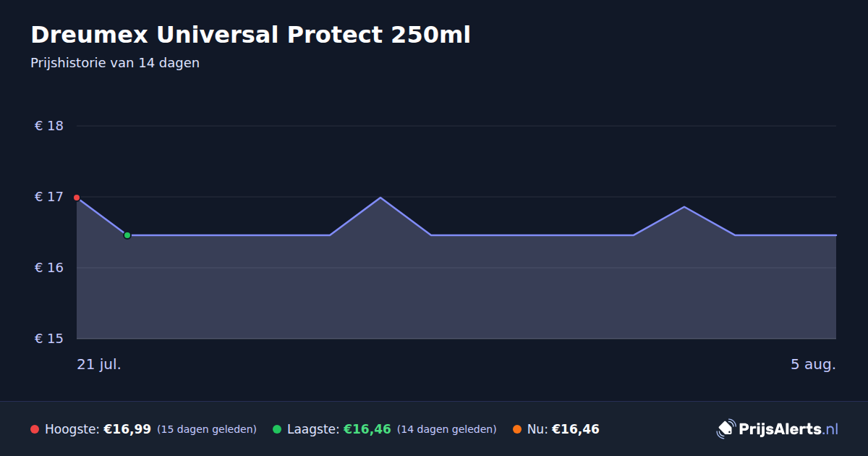Click the highest price value €16,99
The width and height of the screenshot is (868, 456).
[127, 429]
